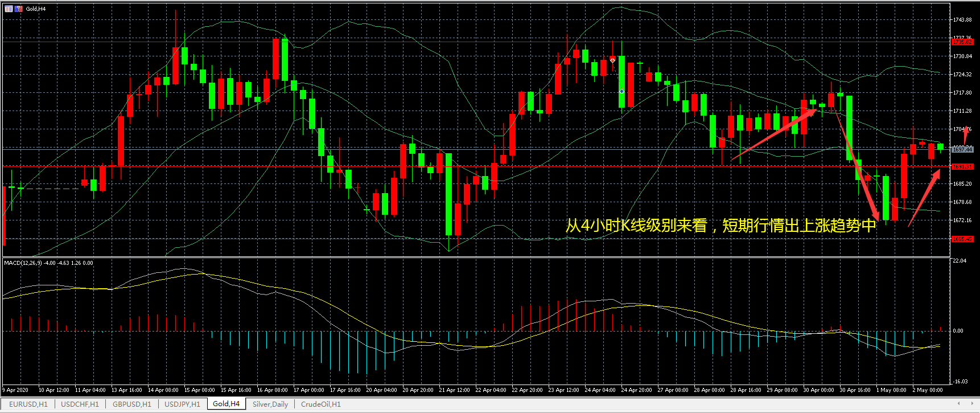Click the Gold,H4 chart title text

[x=36, y=9]
